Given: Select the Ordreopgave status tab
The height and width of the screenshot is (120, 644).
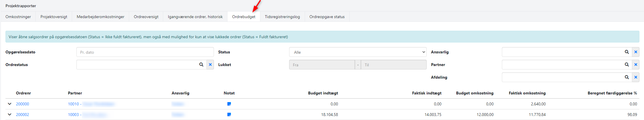Looking at the screenshot, I should click(327, 17).
